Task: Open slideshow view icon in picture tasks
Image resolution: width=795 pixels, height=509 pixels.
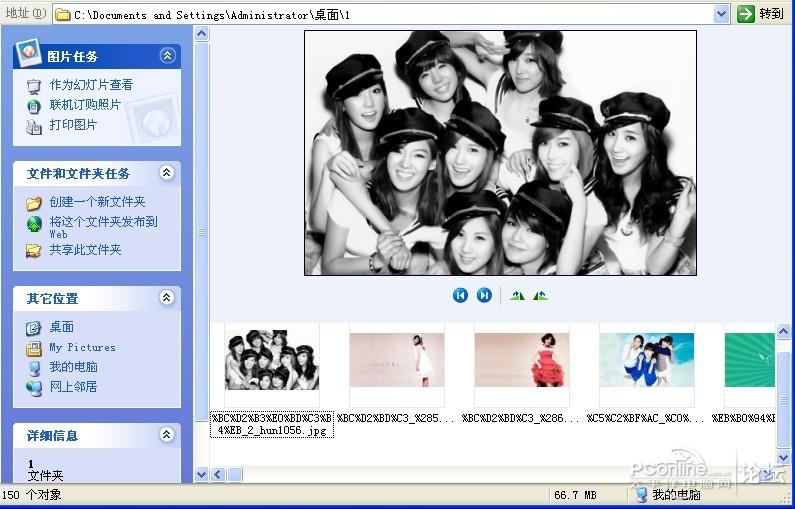Action: [x=33, y=86]
